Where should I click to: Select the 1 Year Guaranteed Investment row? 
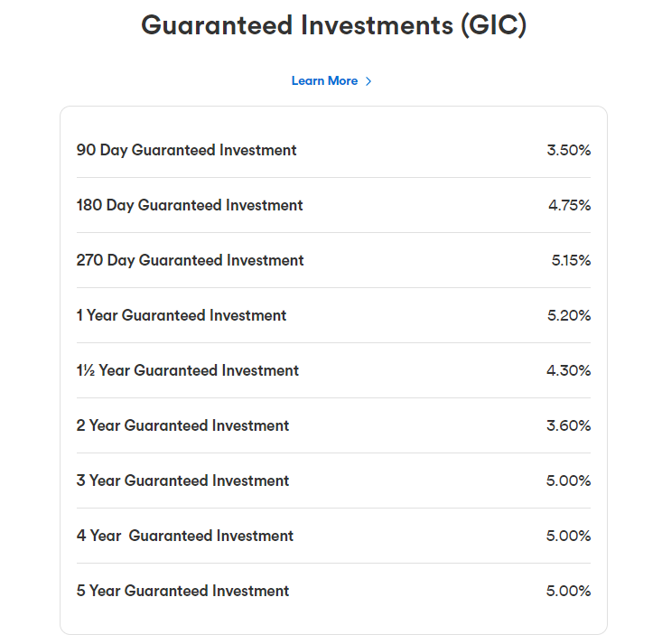(182, 315)
